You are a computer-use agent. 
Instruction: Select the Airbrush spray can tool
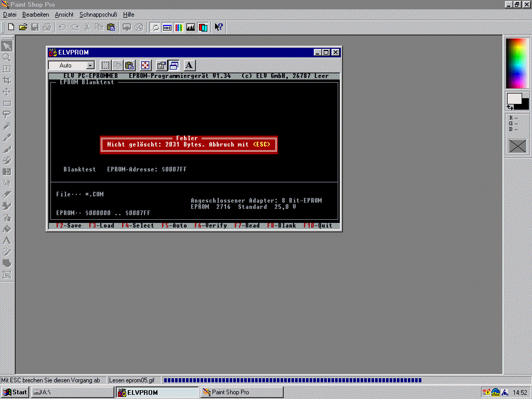[7, 218]
